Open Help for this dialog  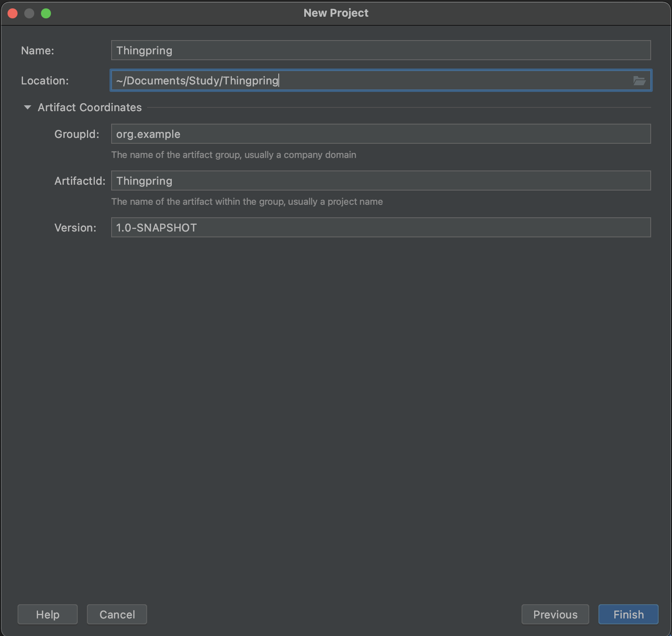[x=48, y=614]
